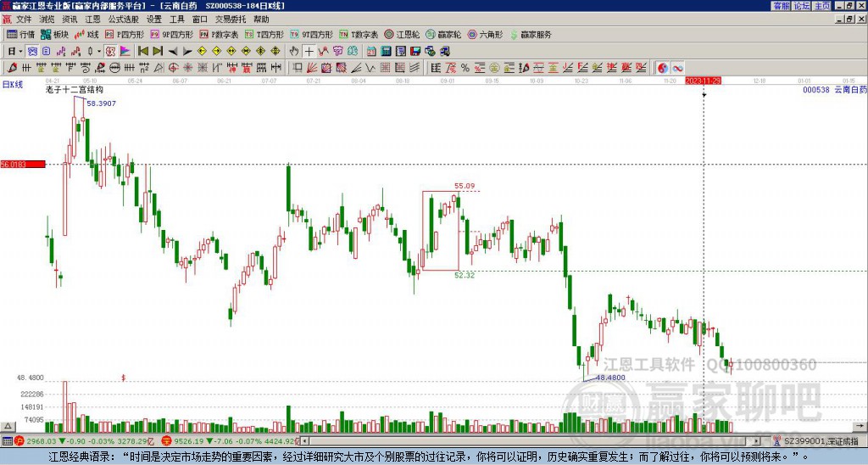Click the up triangle at volume pane
Viewport: 868px width, 465px height.
(x=8, y=426)
